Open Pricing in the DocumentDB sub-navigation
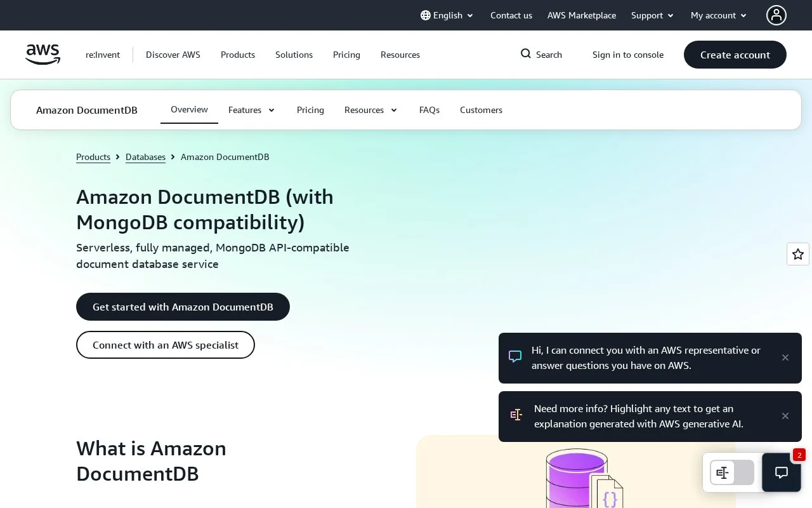 (310, 110)
